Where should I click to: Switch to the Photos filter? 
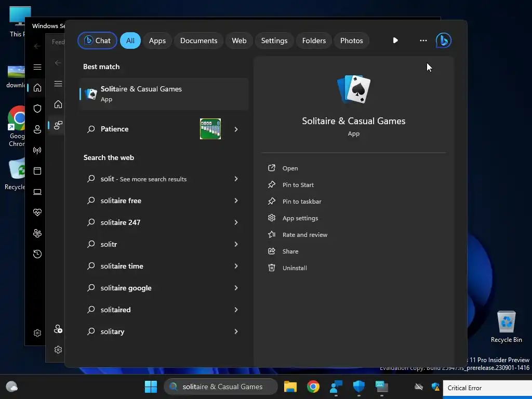352,41
